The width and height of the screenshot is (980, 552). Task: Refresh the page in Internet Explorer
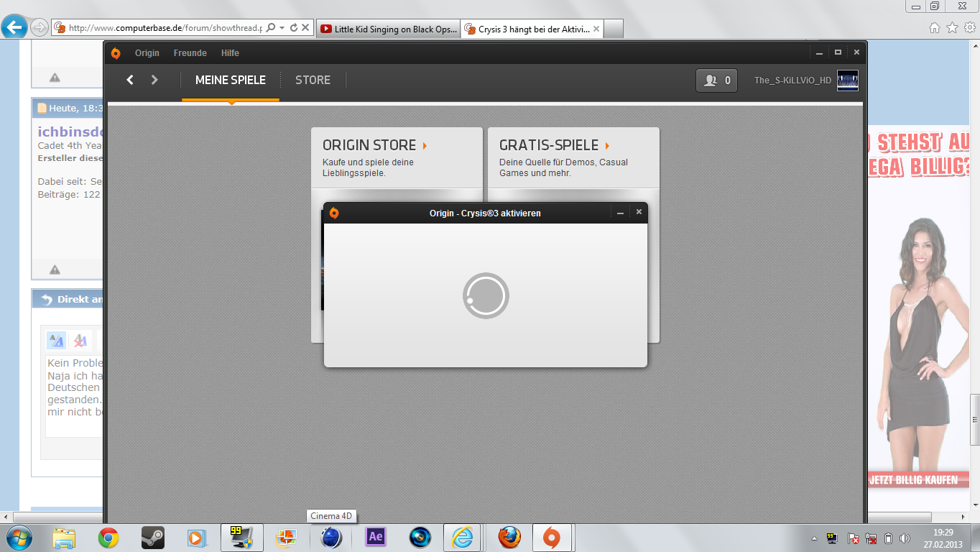point(294,27)
